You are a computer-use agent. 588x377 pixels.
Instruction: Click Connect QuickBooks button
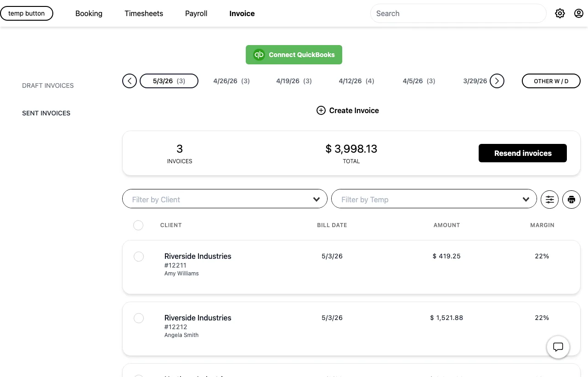coord(294,55)
